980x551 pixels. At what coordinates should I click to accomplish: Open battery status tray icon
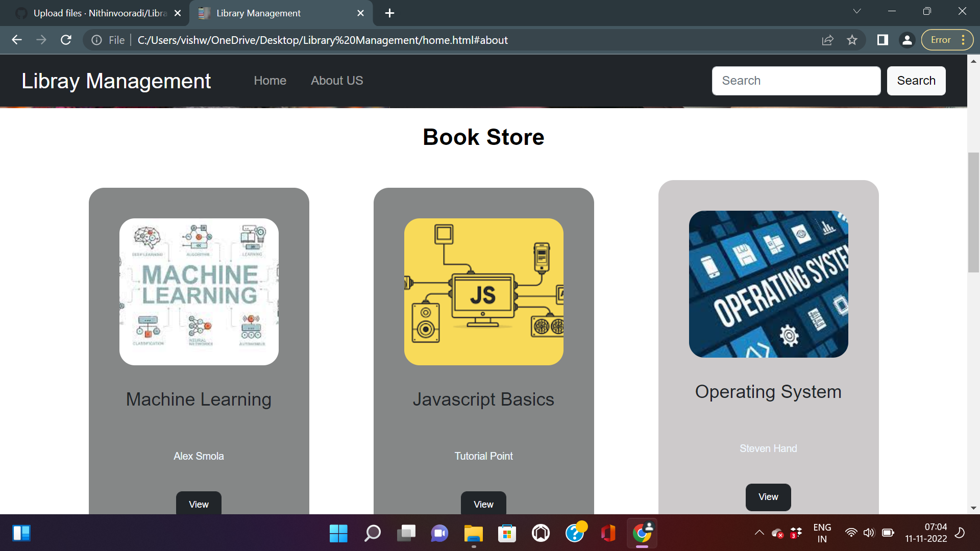coord(888,533)
